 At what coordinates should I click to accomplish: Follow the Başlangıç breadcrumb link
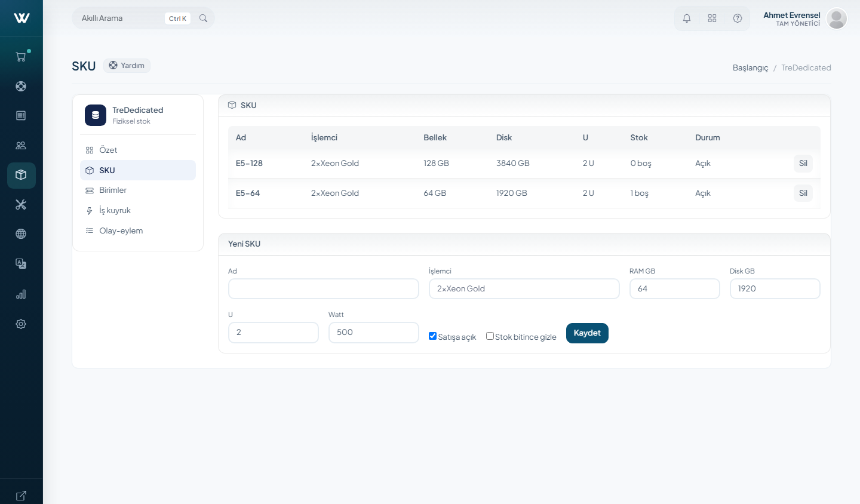750,67
